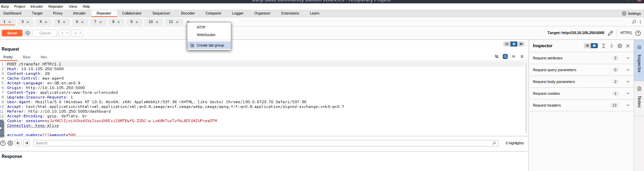The width and height of the screenshot is (644, 171).
Task: Click the request editor vertical scrollbar
Action: pos(526,98)
